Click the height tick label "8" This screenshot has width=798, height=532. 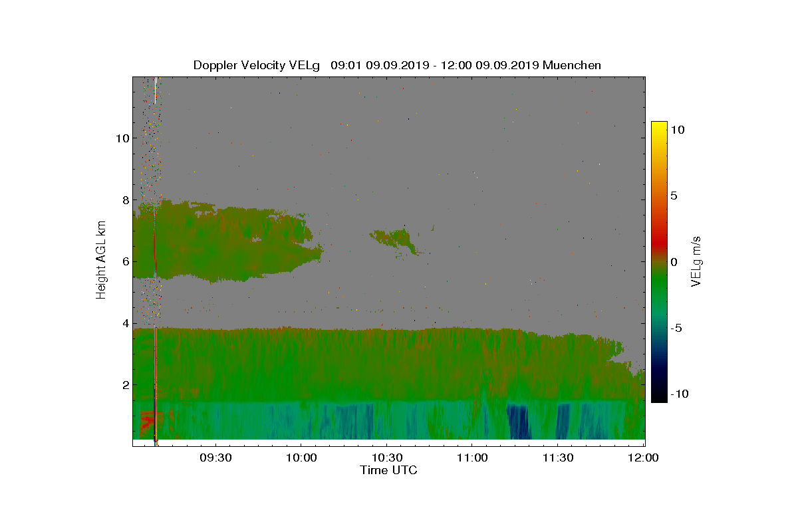point(124,199)
